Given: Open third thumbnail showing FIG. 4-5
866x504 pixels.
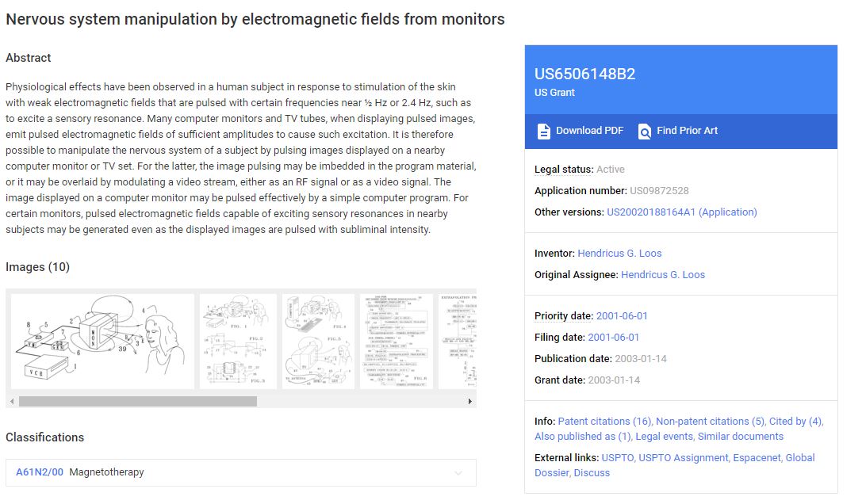Looking at the screenshot, I should tap(318, 342).
